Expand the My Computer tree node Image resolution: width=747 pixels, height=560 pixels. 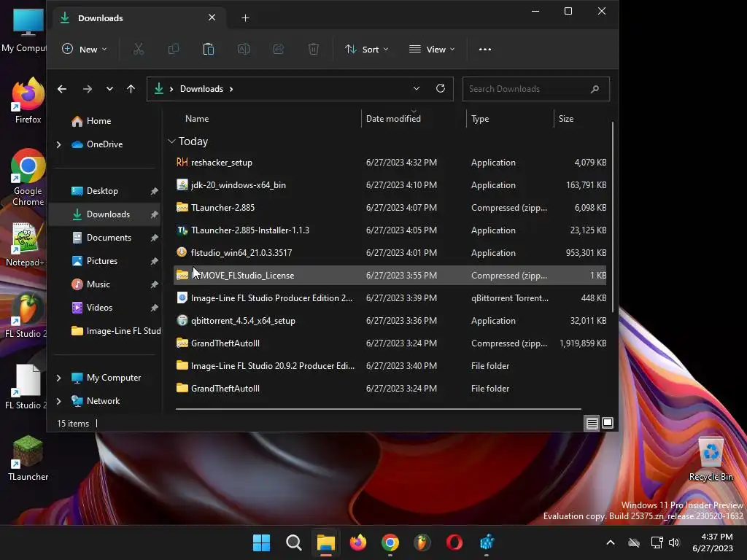[x=58, y=378]
